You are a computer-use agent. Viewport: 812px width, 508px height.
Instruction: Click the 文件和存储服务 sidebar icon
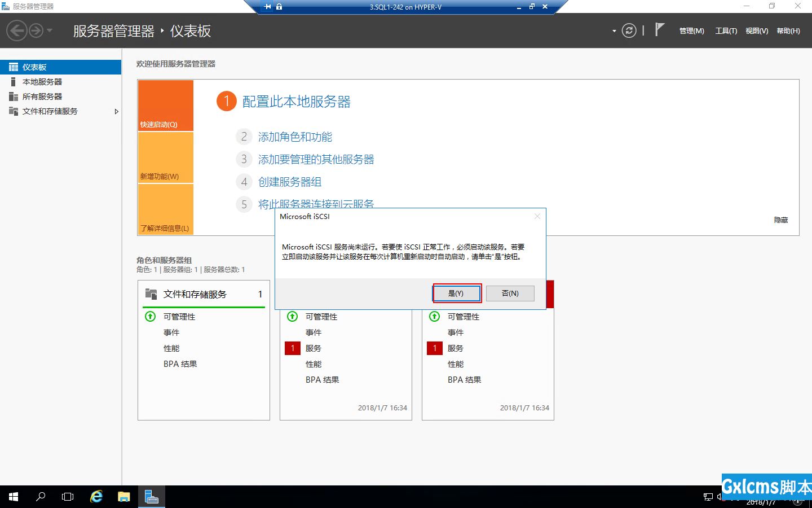click(14, 111)
